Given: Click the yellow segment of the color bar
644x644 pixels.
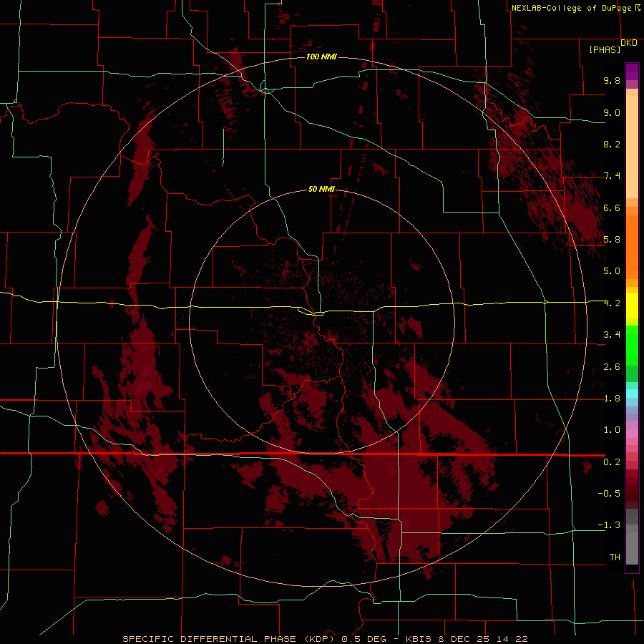Looking at the screenshot, I should point(632,306).
